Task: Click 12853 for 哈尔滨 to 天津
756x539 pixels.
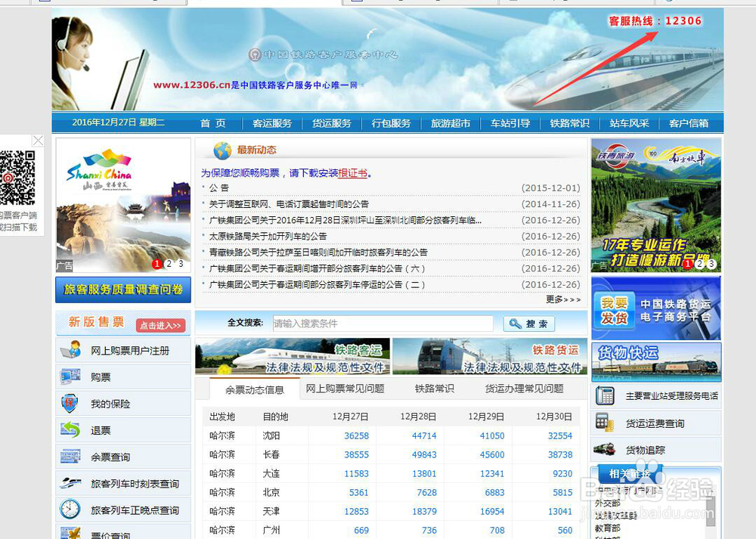Action: pyautogui.click(x=356, y=511)
